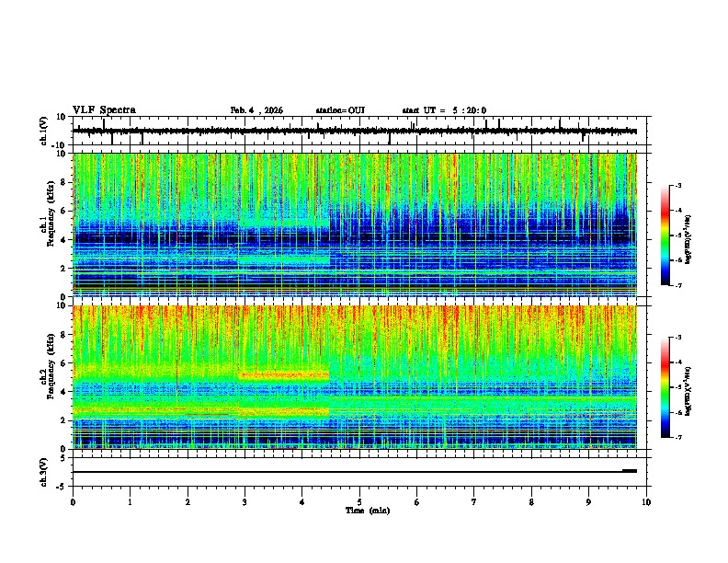728x563 pixels.
Task: Click the ch.1 "Frequency (kHz)" axis label
Action: pos(51,213)
